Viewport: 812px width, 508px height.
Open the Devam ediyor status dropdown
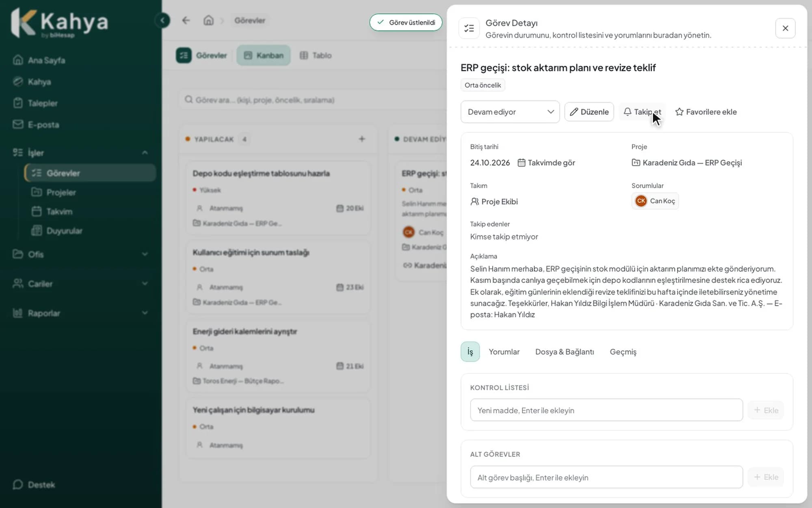tap(510, 112)
